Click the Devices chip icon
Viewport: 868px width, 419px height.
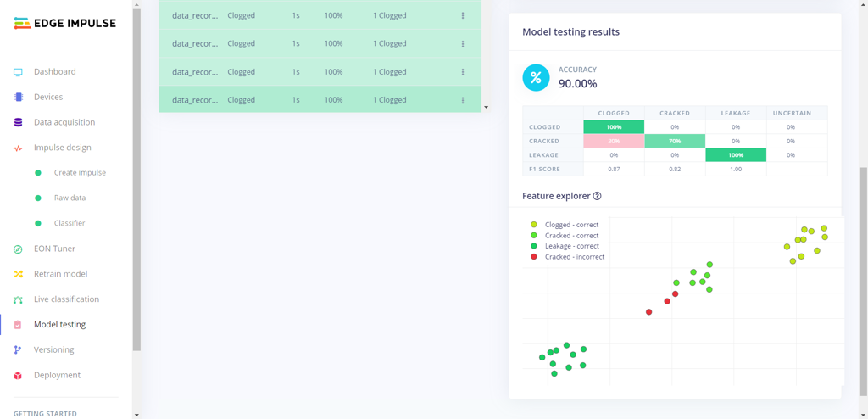[x=18, y=98]
